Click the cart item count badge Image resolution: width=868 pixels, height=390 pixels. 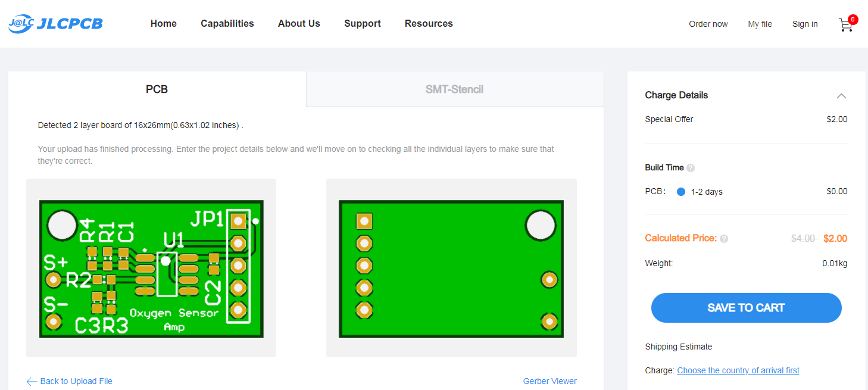pos(853,20)
